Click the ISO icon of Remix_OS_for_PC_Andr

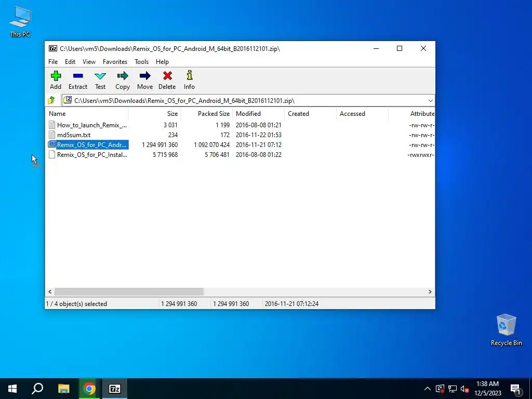52,144
